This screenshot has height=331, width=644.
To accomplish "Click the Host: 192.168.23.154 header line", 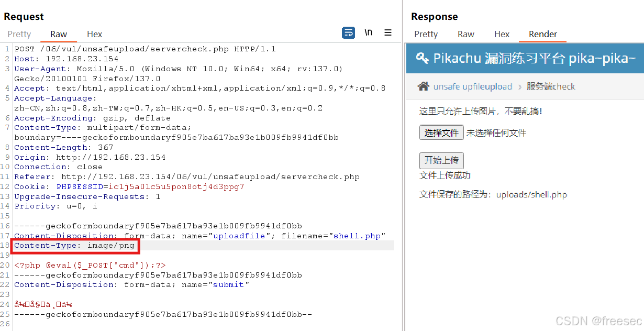I will point(66,59).
